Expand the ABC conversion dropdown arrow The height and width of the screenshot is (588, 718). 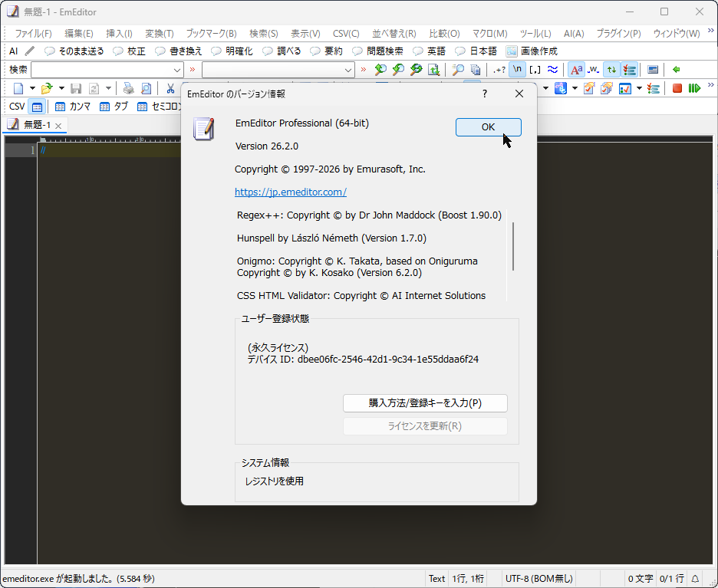click(x=575, y=88)
